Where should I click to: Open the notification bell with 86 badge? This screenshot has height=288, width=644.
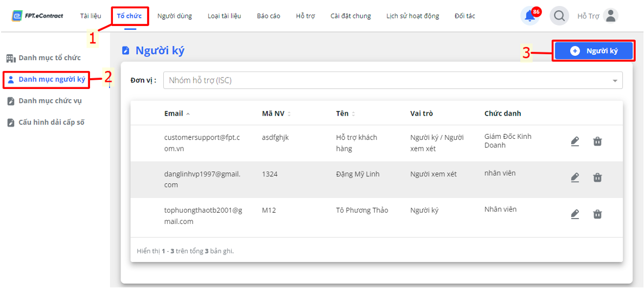(x=530, y=16)
